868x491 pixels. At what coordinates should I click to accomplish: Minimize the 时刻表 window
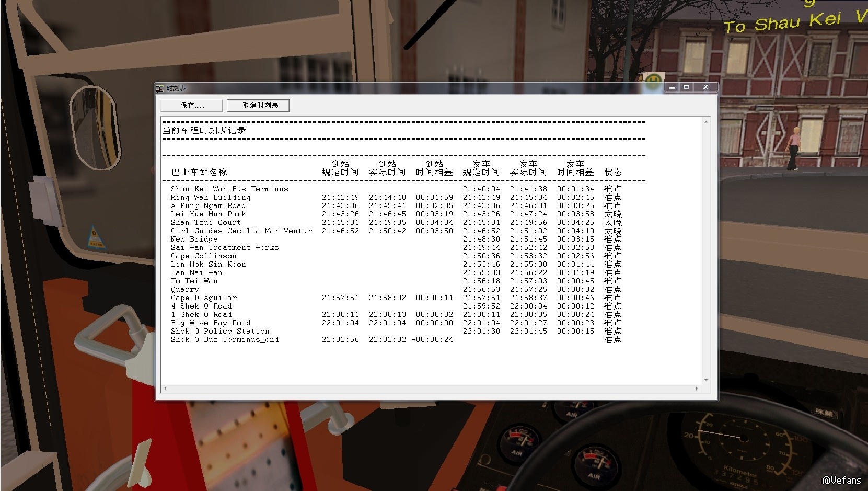tap(672, 87)
